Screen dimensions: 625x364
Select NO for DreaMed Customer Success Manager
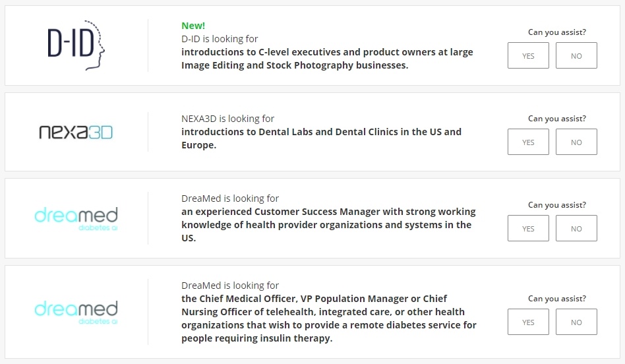(x=576, y=228)
